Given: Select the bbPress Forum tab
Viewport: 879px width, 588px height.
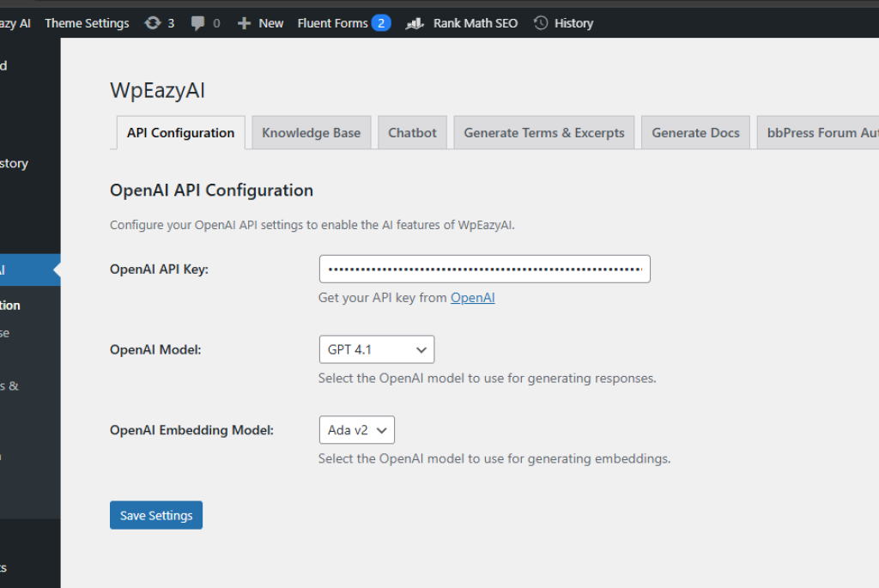Looking at the screenshot, I should (x=817, y=133).
